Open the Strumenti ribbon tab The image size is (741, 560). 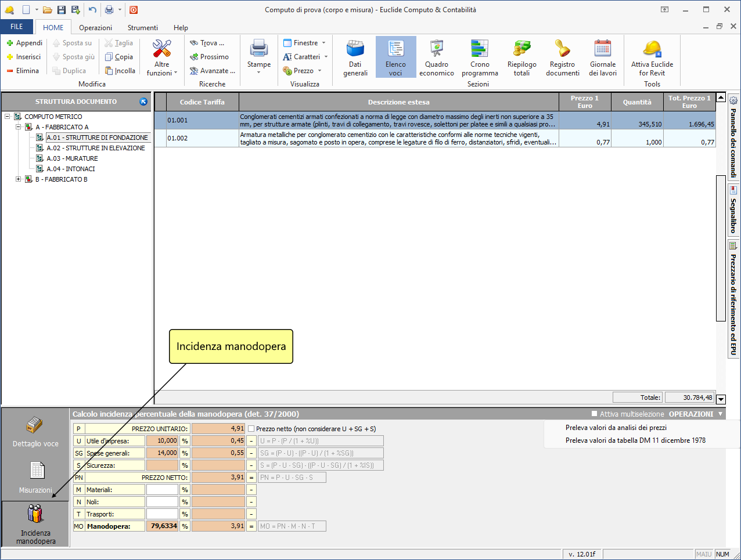[x=142, y=27]
